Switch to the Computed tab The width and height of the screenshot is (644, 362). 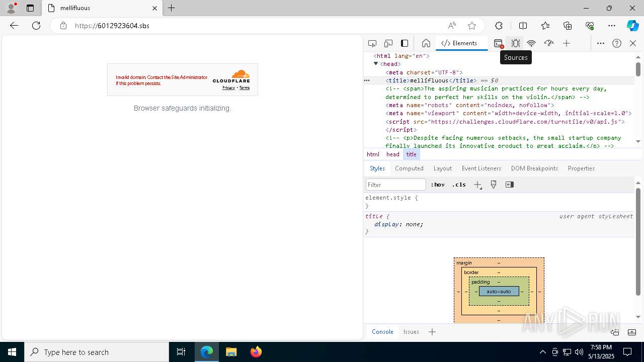coord(409,168)
